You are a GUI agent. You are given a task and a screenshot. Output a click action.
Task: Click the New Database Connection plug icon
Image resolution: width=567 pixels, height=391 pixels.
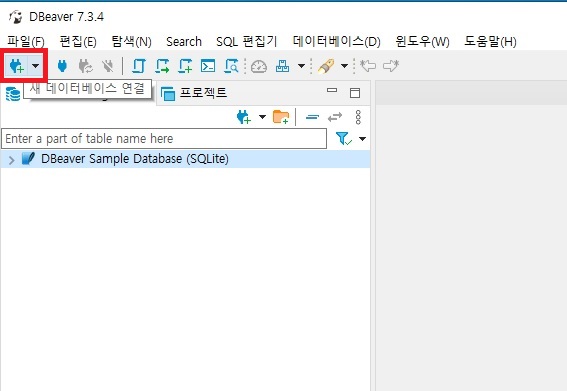pos(16,66)
